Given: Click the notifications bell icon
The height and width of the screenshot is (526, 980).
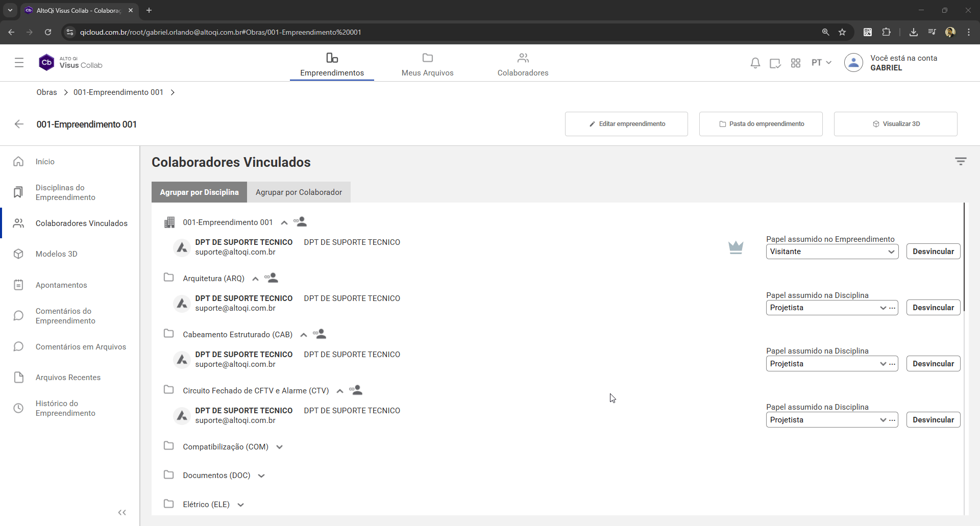Looking at the screenshot, I should [755, 63].
